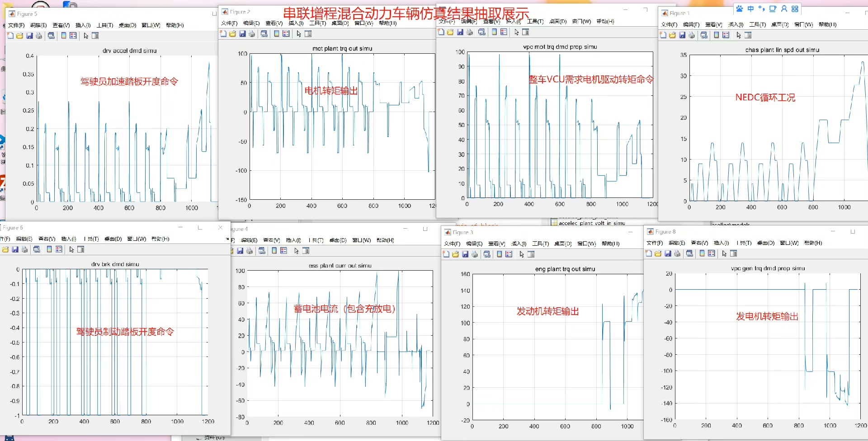Save Figure 5 with the floppy icon

pos(29,36)
